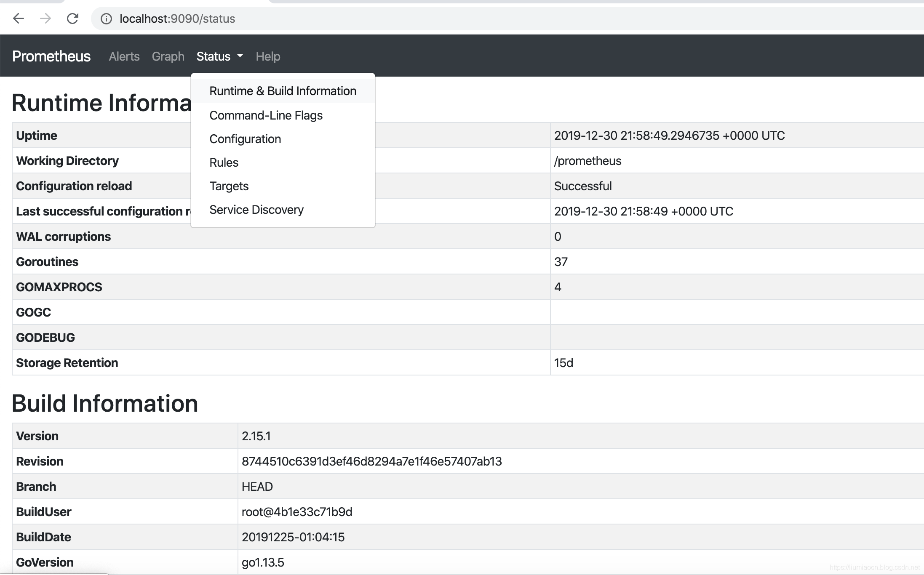Click the GOGC label
Image resolution: width=924 pixels, height=575 pixels.
[x=33, y=312]
